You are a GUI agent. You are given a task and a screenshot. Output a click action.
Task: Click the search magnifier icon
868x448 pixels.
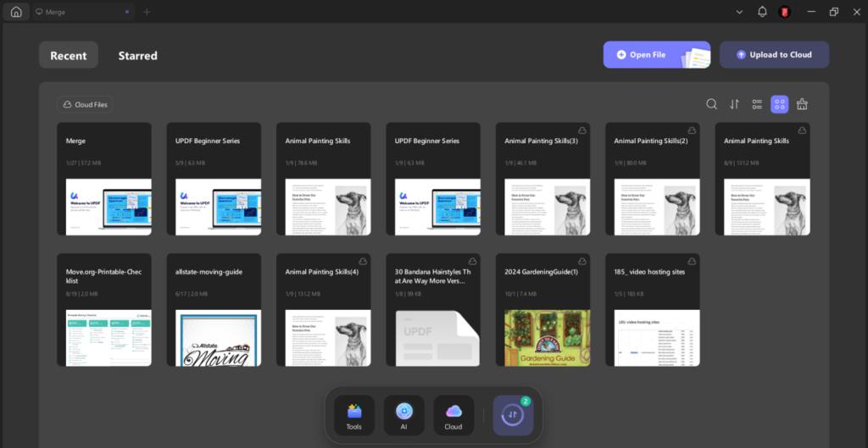tap(712, 104)
